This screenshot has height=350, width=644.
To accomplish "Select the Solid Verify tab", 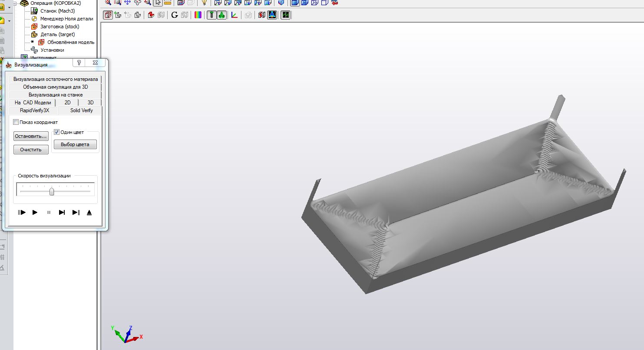I will point(82,110).
